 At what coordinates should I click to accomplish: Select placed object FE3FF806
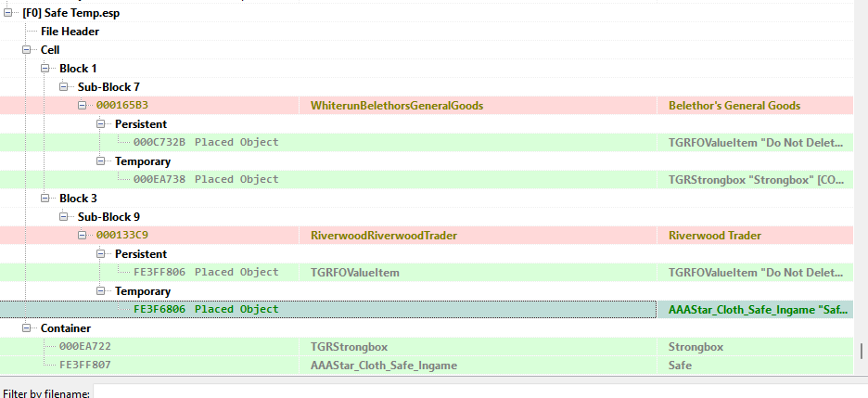(205, 272)
